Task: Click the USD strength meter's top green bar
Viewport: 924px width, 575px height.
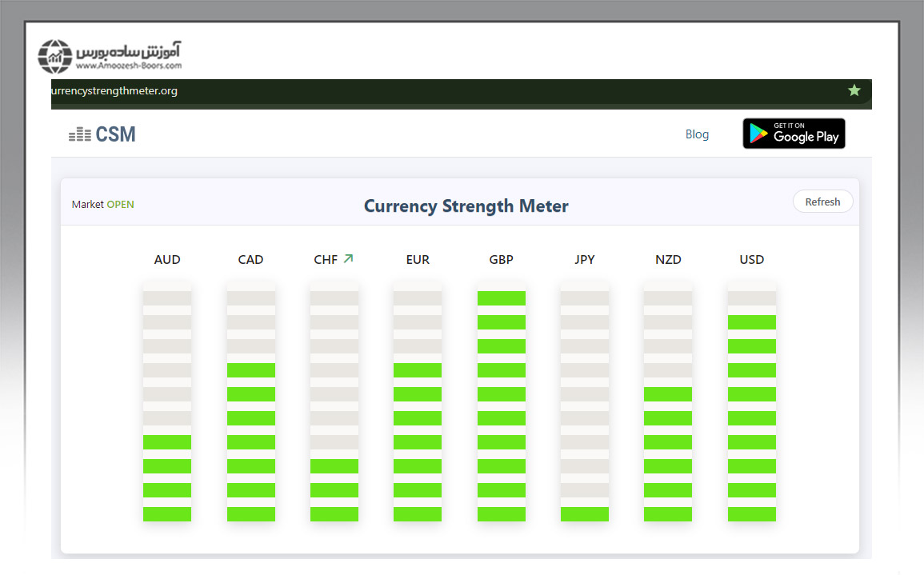Action: pos(751,322)
